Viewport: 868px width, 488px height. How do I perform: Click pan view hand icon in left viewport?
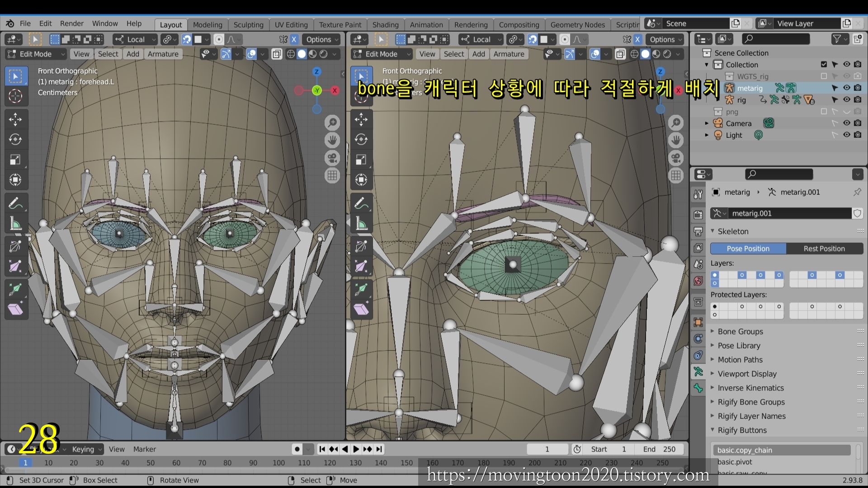point(332,140)
